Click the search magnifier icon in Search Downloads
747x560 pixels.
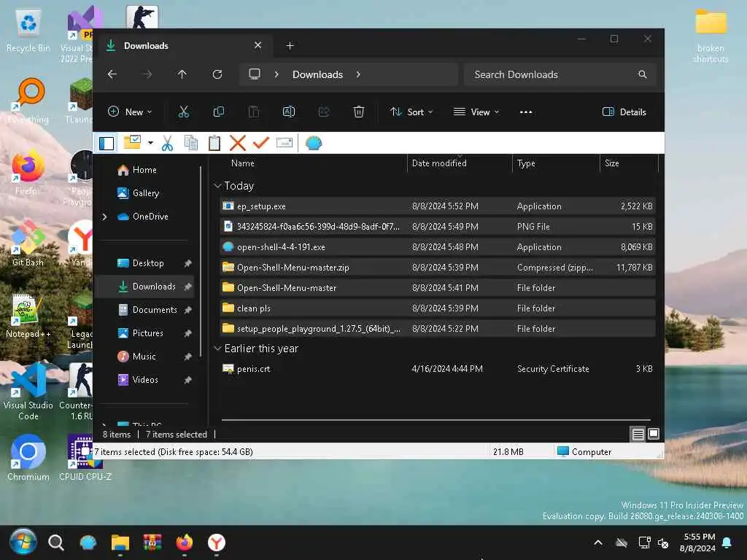(x=642, y=74)
